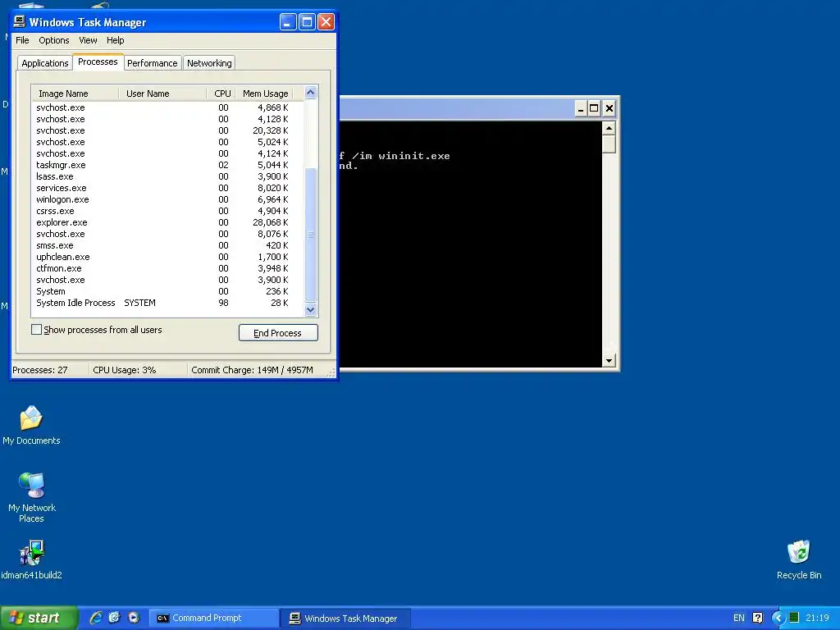
Task: Maximize the Windows Task Manager window
Action: point(307,22)
